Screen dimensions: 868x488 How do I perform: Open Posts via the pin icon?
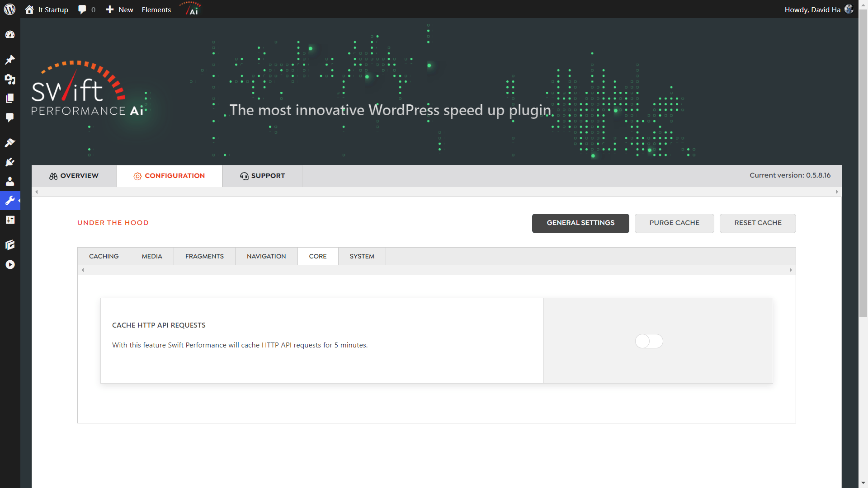coord(10,60)
